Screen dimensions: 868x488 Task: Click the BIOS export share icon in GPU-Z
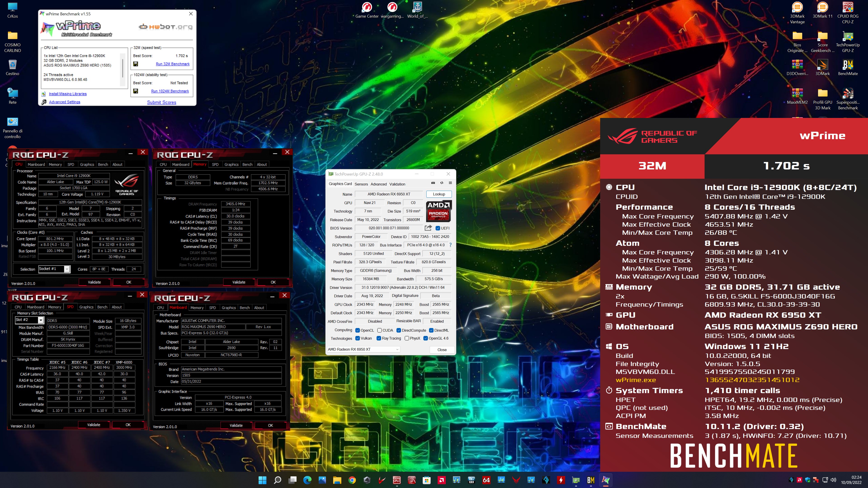click(x=428, y=228)
